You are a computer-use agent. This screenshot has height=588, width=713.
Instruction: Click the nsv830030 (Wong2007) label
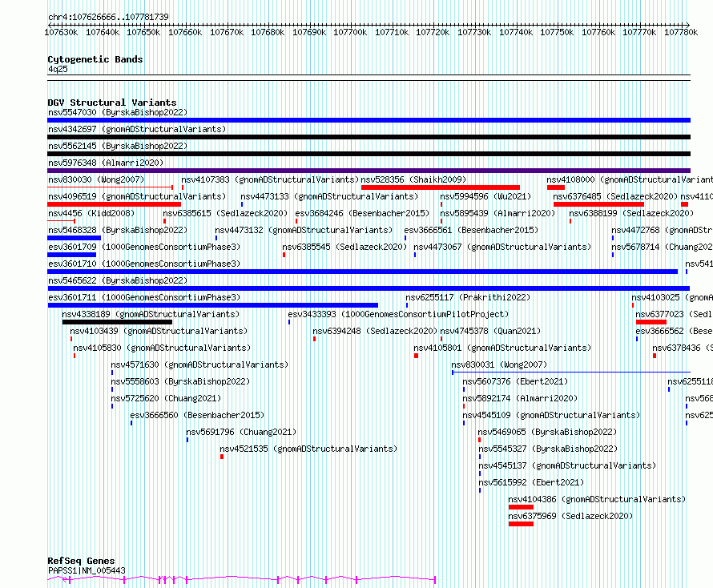click(x=96, y=179)
